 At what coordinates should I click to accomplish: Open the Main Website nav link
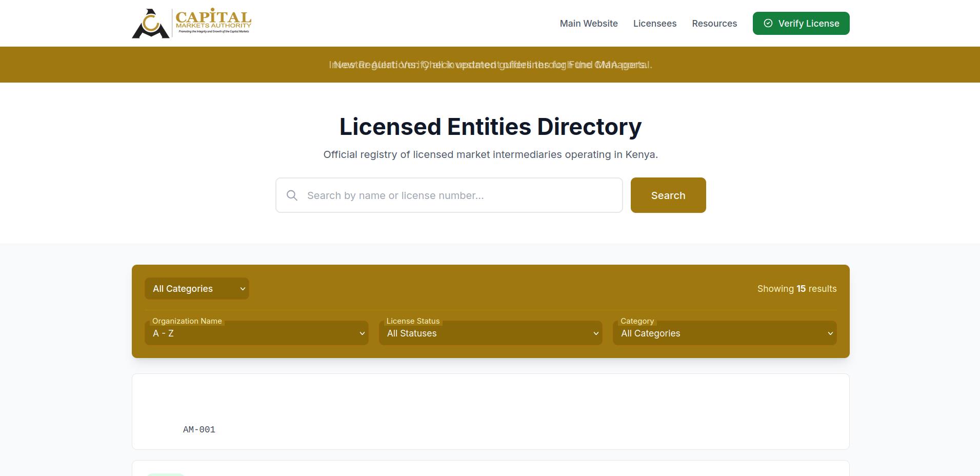(x=588, y=24)
